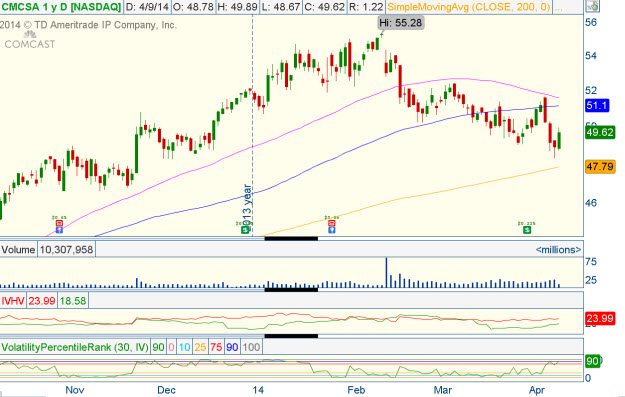Click the Apr label on time axis
The width and height of the screenshot is (625, 397).
pyautogui.click(x=537, y=390)
